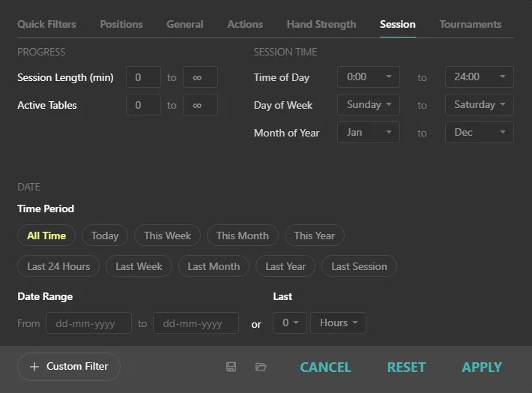Expand the Saturday day of week dropdown

point(479,105)
